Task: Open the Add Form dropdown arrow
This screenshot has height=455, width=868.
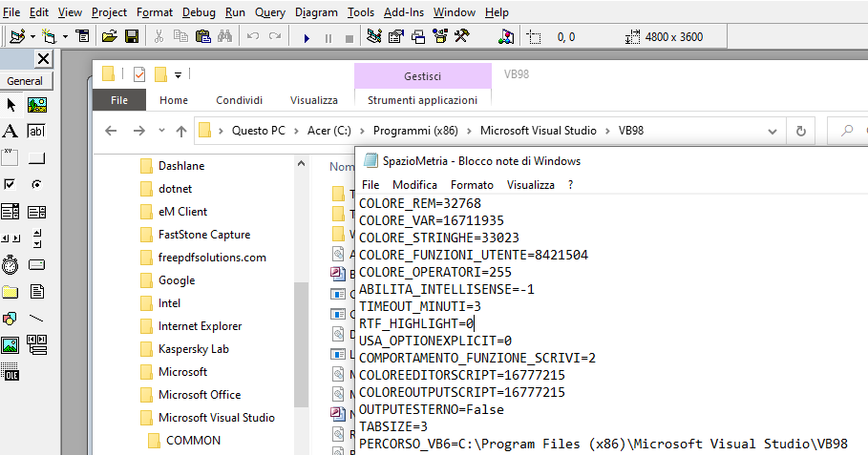Action: click(x=65, y=37)
